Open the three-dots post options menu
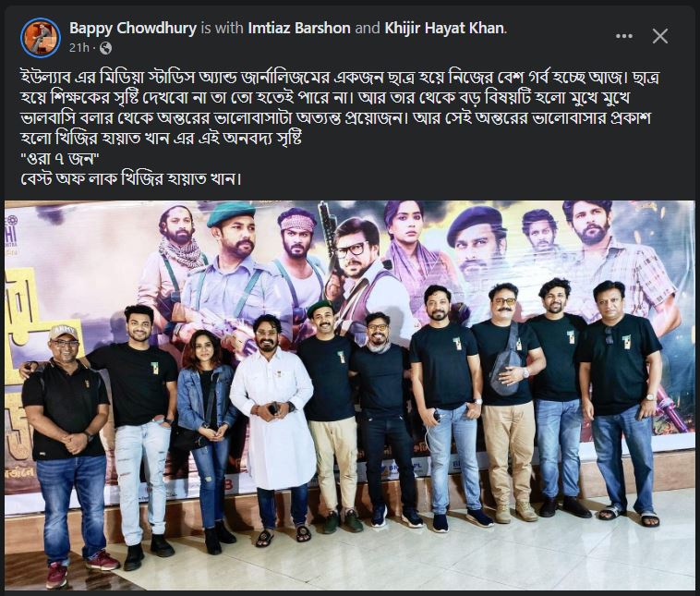This screenshot has height=596, width=700. click(x=623, y=36)
